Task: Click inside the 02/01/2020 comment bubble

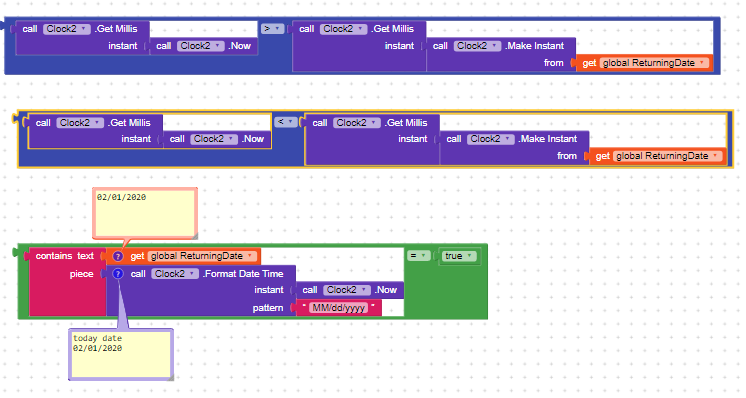Action: click(x=145, y=213)
